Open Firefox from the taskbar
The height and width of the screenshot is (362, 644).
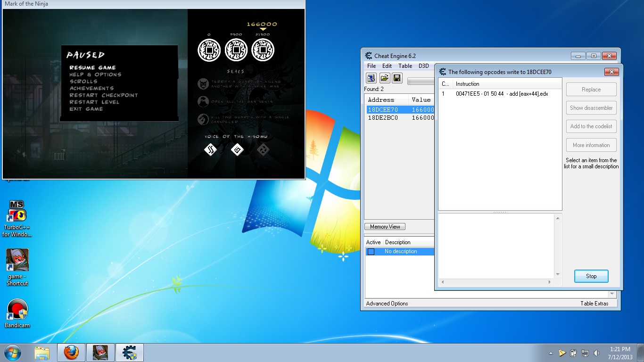click(71, 352)
